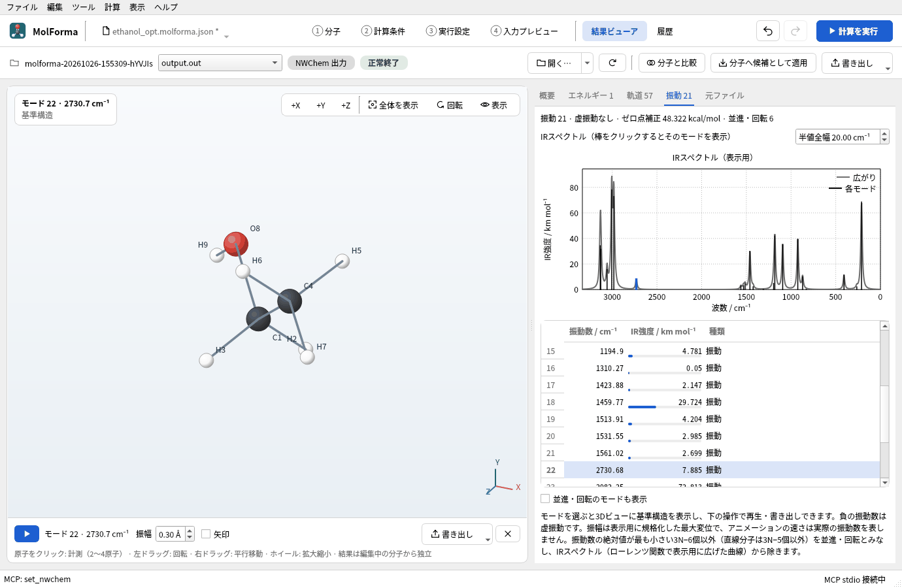Click the 振幅 amplitude input field

pos(170,534)
